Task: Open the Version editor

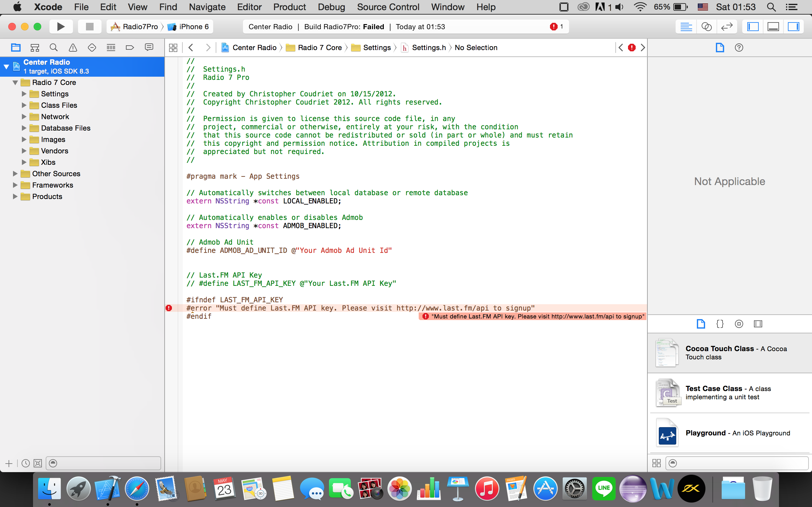Action: (x=726, y=27)
